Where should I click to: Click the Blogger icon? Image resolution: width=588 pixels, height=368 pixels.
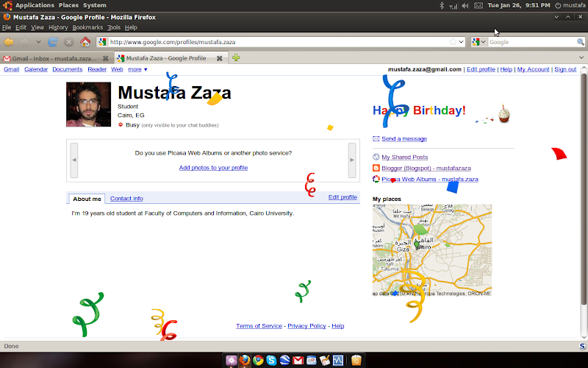click(x=376, y=168)
